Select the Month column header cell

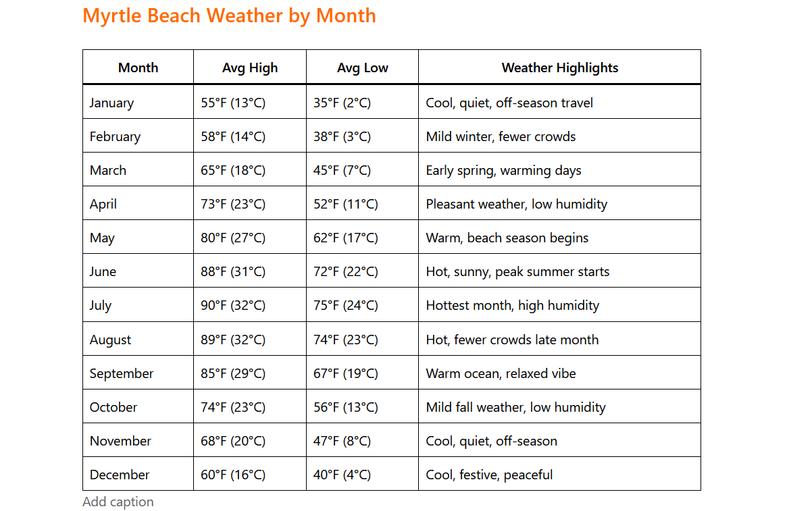click(x=138, y=68)
